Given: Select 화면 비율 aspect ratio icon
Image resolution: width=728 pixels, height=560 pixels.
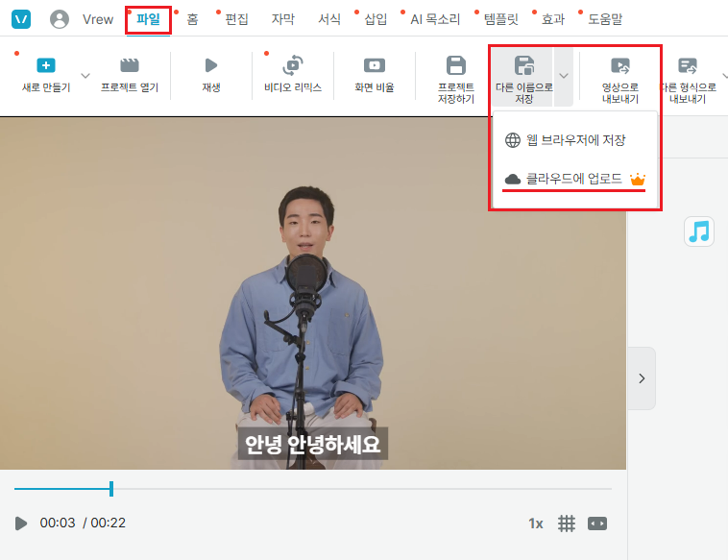Looking at the screenshot, I should 375,65.
